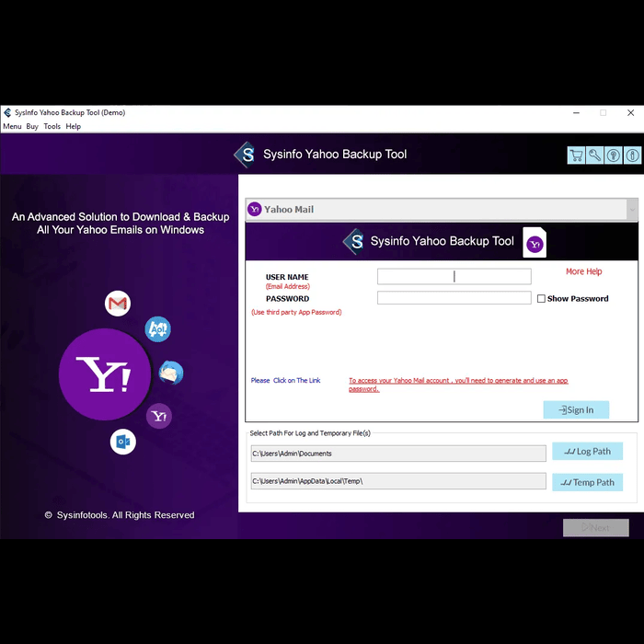The image size is (644, 644).
Task: Open the question mark help icon
Action: [x=614, y=155]
